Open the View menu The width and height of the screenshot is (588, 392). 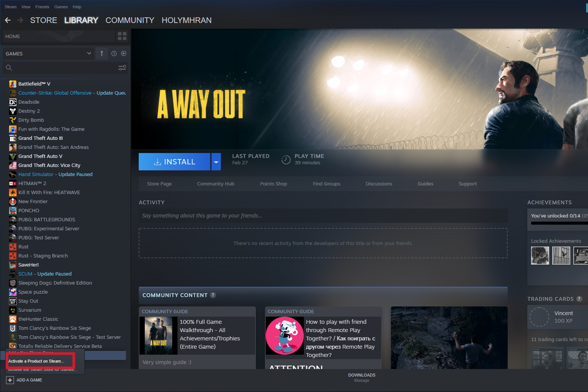[26, 7]
